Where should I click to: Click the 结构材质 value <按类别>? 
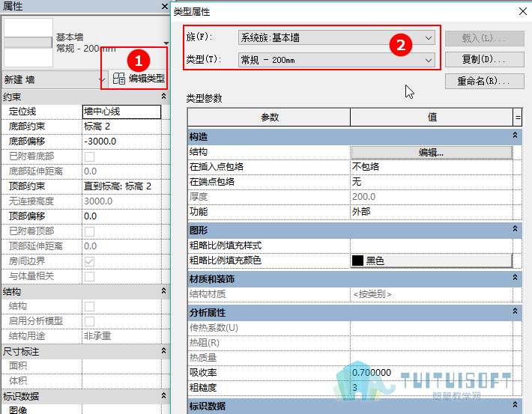point(432,294)
